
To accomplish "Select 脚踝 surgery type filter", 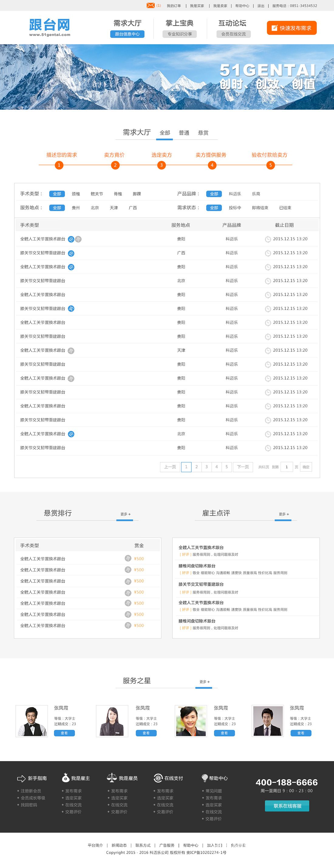I will point(137,194).
